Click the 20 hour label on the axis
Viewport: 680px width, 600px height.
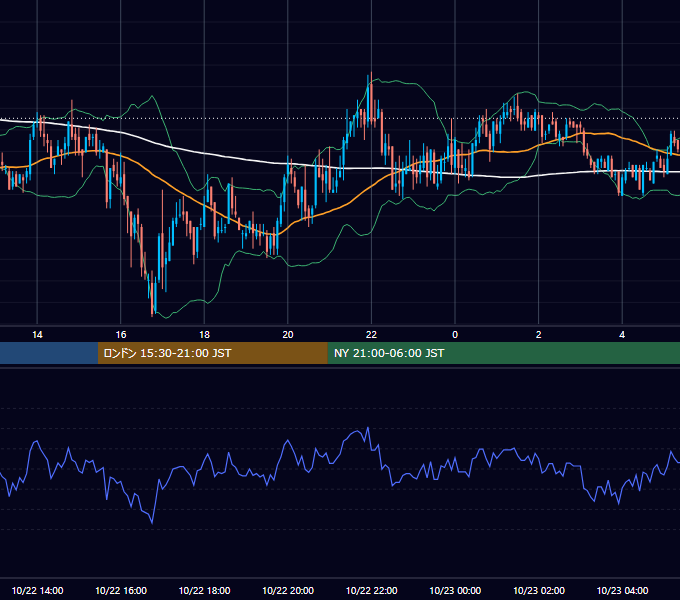[288, 335]
